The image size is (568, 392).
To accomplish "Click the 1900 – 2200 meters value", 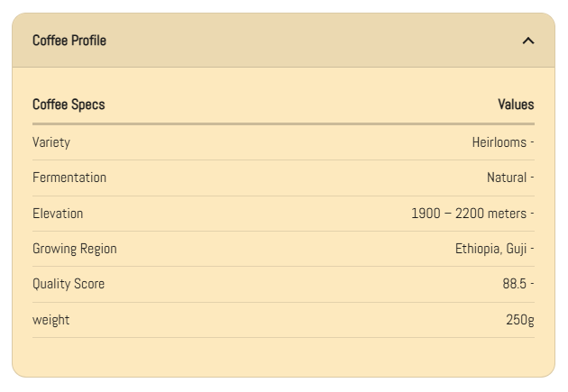I will pos(469,214).
